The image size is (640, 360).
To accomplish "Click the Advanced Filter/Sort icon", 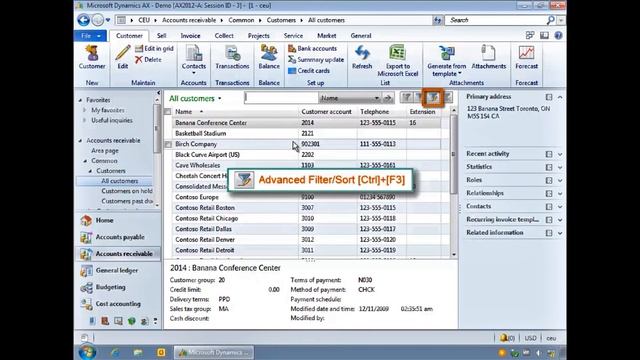I will (433, 97).
